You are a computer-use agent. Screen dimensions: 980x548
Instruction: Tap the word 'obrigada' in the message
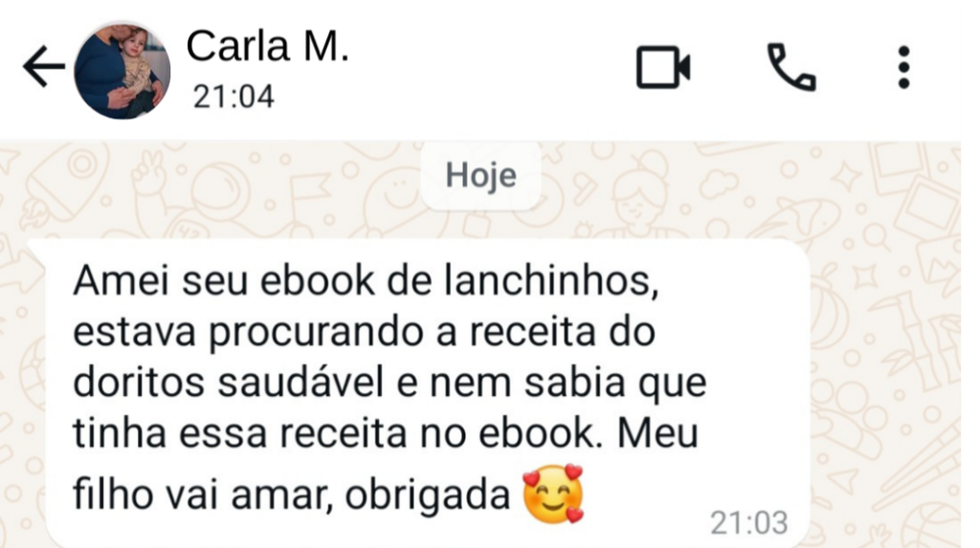[x=428, y=496]
